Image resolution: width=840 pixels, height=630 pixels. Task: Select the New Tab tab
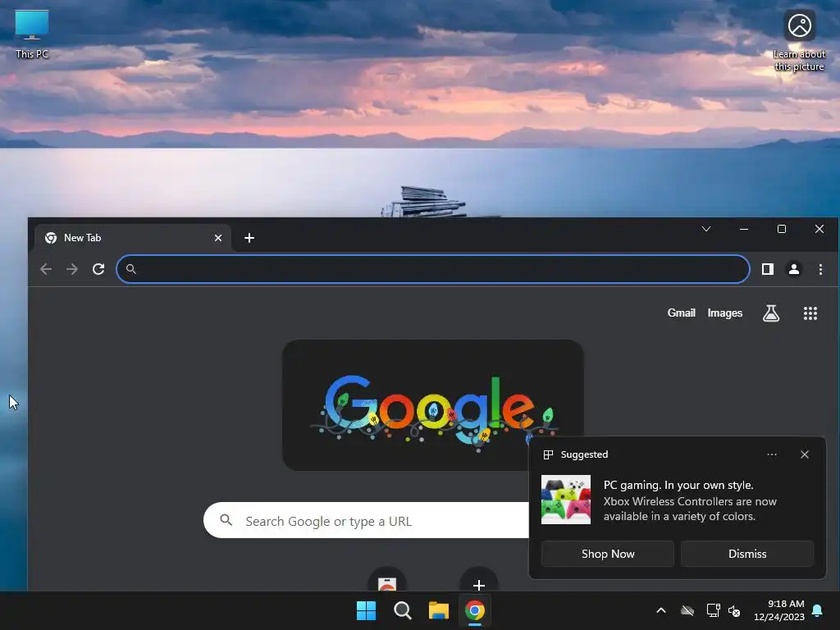[133, 238]
